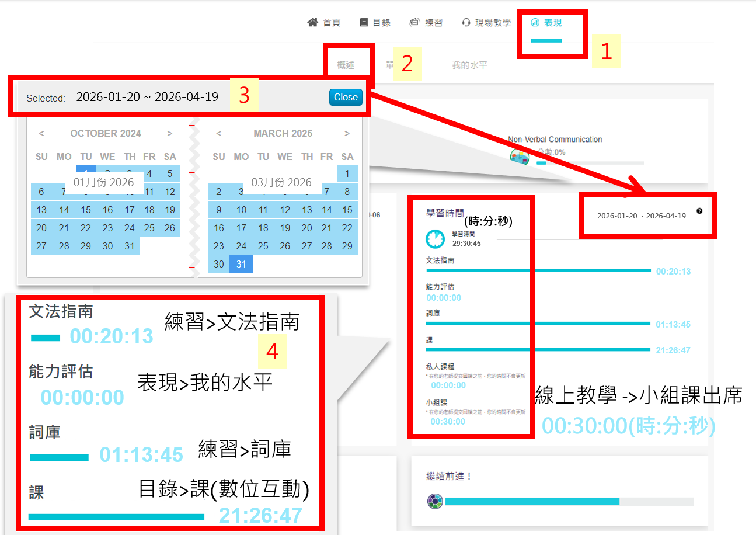Select March 31 on the calendar
This screenshot has width=756, height=535.
click(x=241, y=264)
